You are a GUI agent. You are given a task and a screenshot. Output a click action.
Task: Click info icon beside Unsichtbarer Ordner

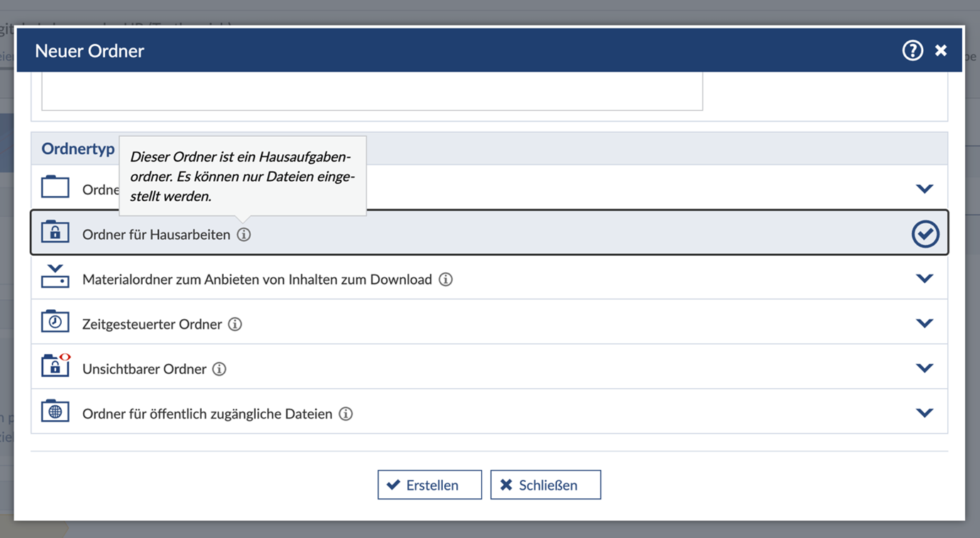pos(219,369)
